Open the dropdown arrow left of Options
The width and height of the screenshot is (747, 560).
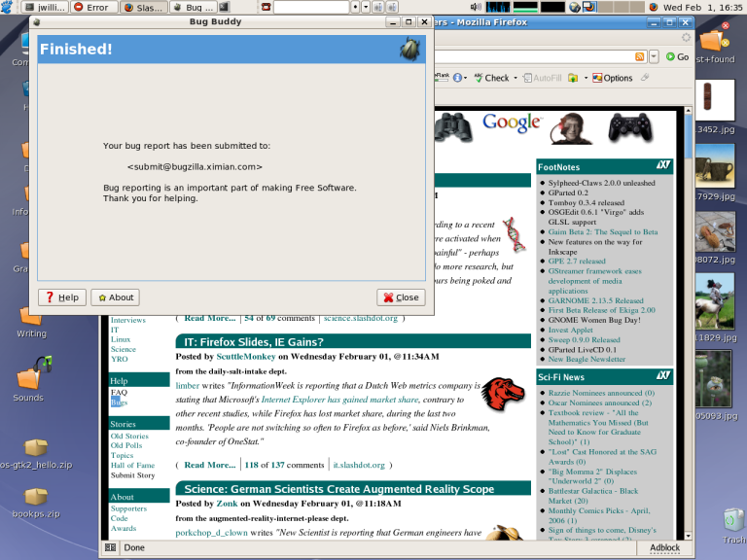(586, 78)
